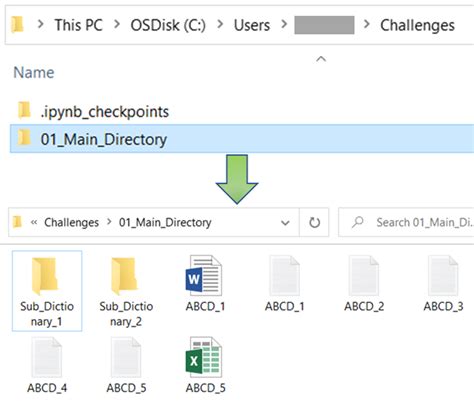Image resolution: width=474 pixels, height=413 pixels.
Task: Select the ABCD_3 file icon
Action: [x=443, y=275]
